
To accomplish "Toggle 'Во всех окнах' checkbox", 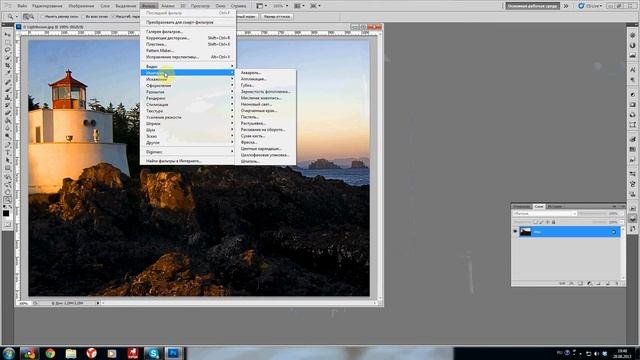I will 84,17.
